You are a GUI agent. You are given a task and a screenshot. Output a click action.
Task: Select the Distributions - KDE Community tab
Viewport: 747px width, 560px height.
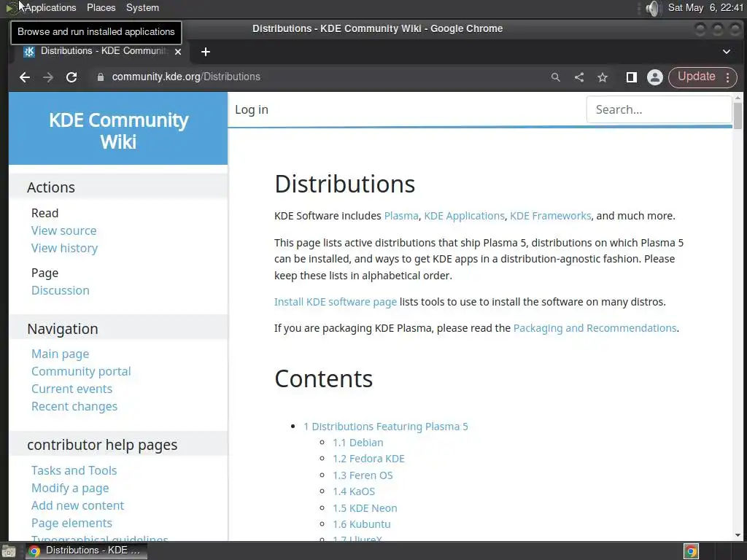point(100,52)
